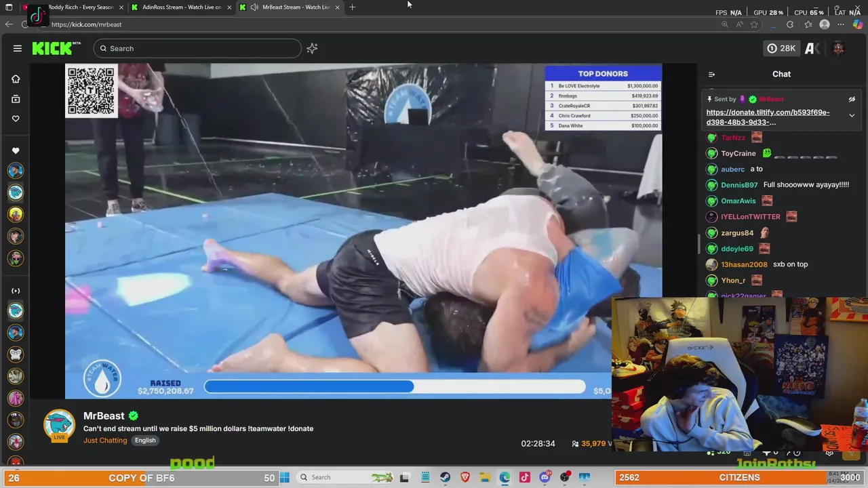868x488 pixels.
Task: Add this page to favorites
Action: pos(754,24)
